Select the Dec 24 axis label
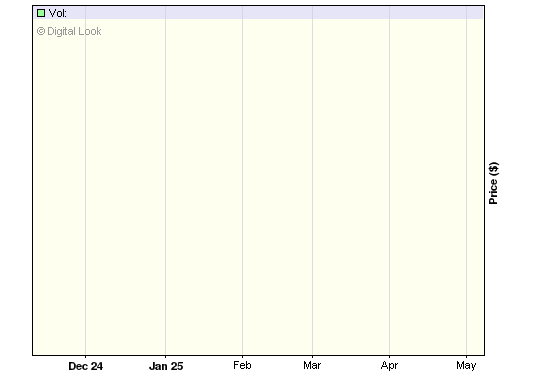The height and width of the screenshot is (391, 544). [x=85, y=366]
